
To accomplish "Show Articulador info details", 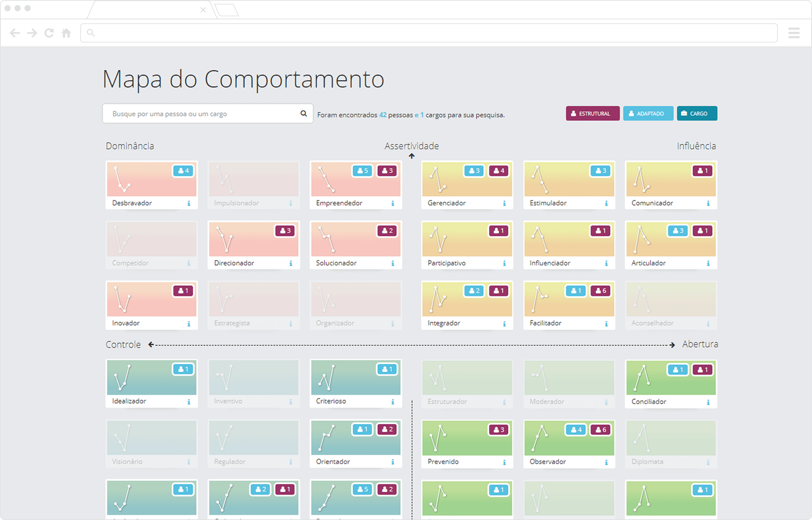I will click(x=708, y=263).
